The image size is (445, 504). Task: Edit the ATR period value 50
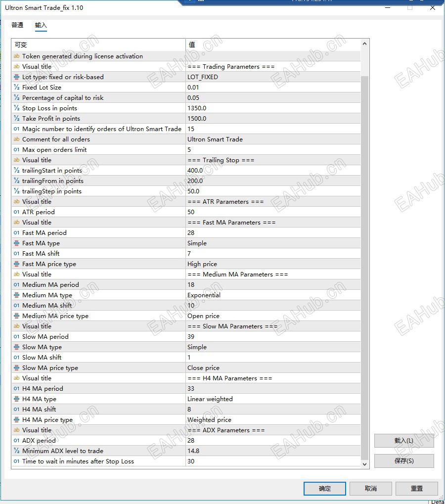click(x=273, y=212)
